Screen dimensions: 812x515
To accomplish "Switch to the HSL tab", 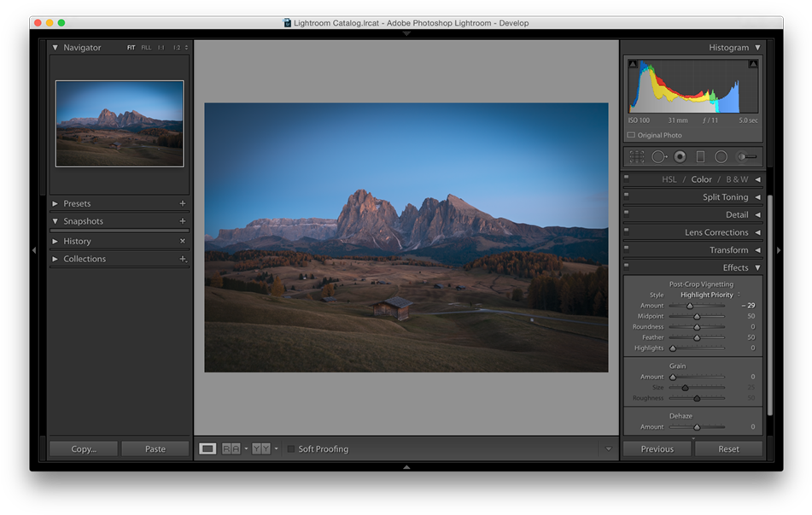I will tap(669, 179).
